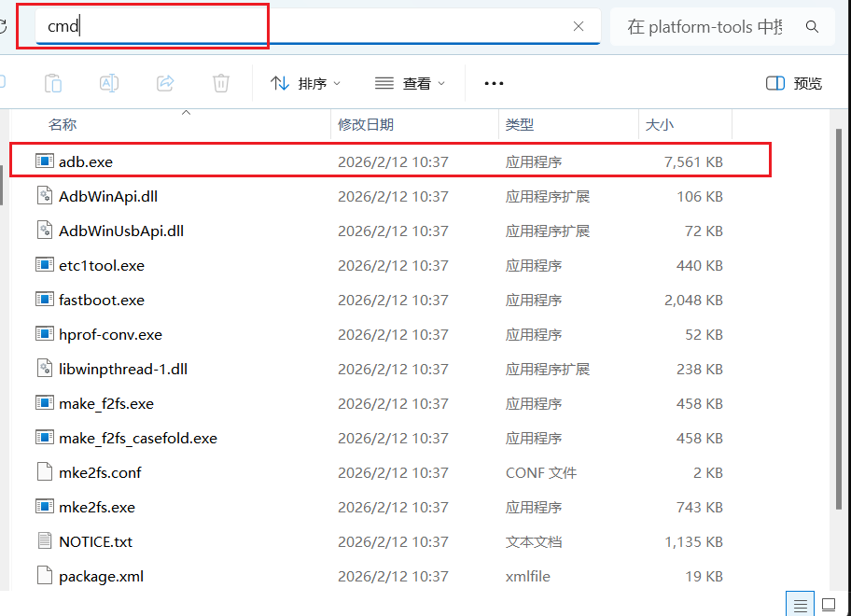Click the make_f2fs_casefold.exe file name
The image size is (851, 616).
pos(138,438)
